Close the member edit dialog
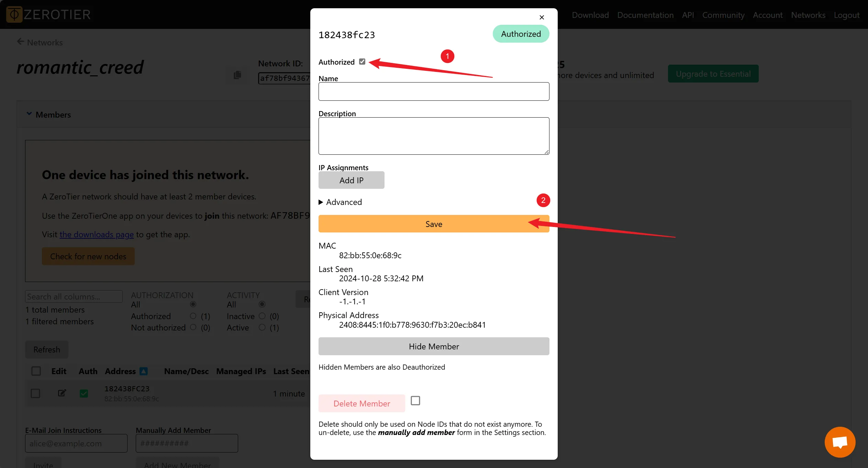The width and height of the screenshot is (868, 468). [542, 17]
